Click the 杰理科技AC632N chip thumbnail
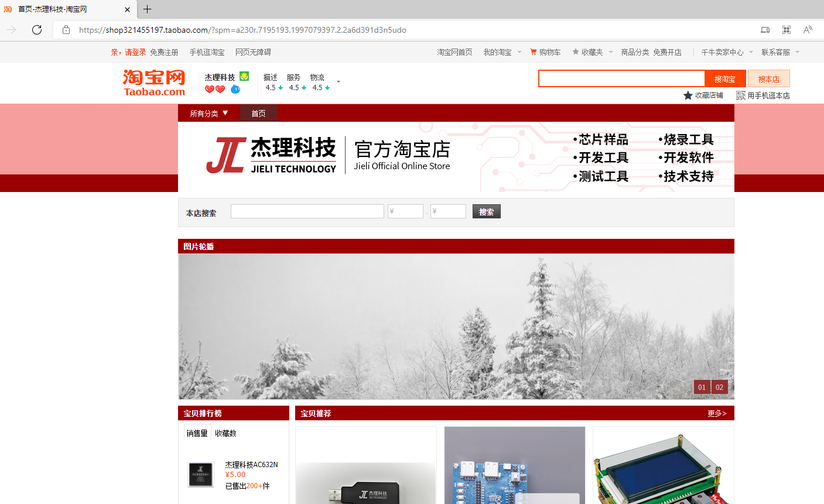This screenshot has width=824, height=504. point(201,475)
